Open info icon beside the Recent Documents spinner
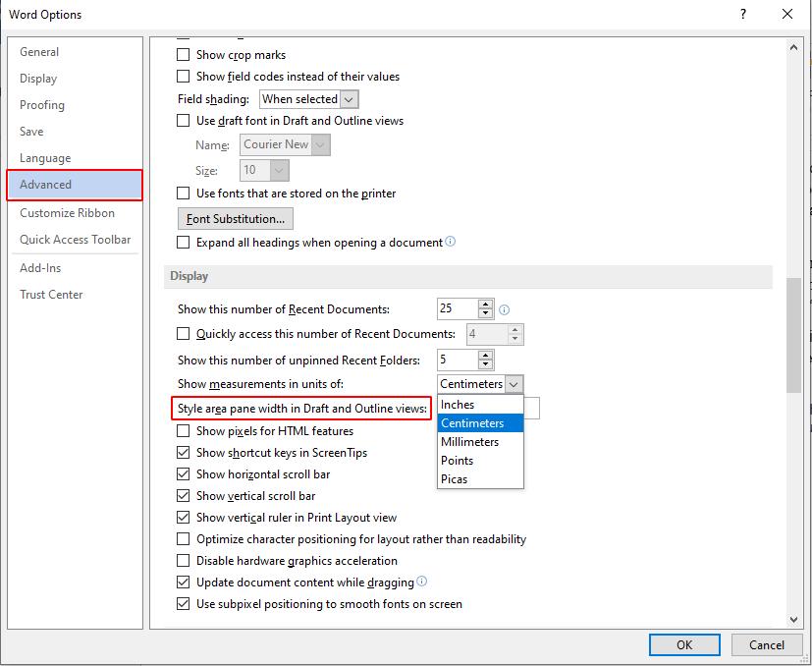The image size is (812, 666). (x=504, y=310)
